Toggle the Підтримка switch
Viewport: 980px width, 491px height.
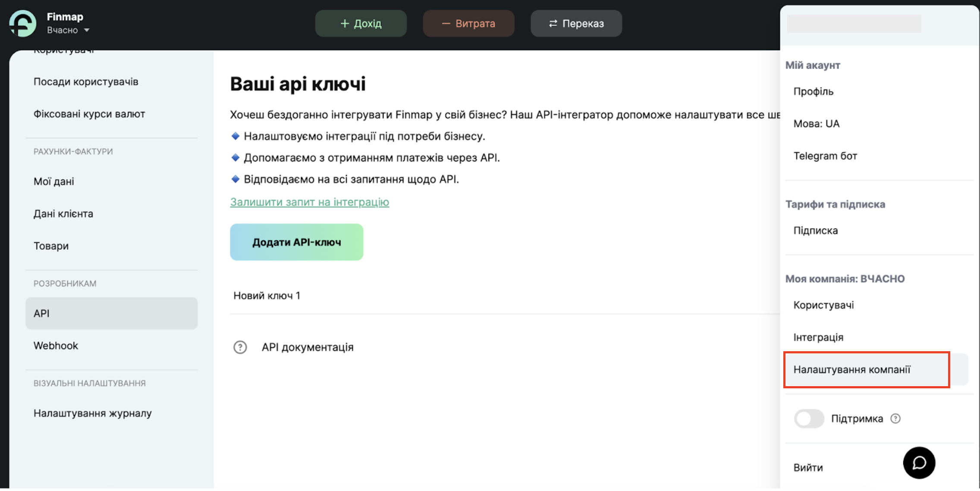point(809,419)
